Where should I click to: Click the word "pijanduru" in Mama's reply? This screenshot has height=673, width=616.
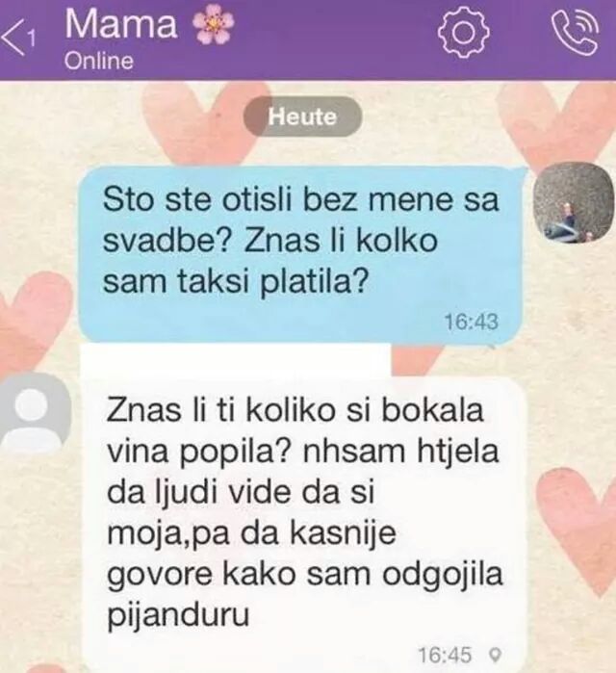tap(178, 617)
